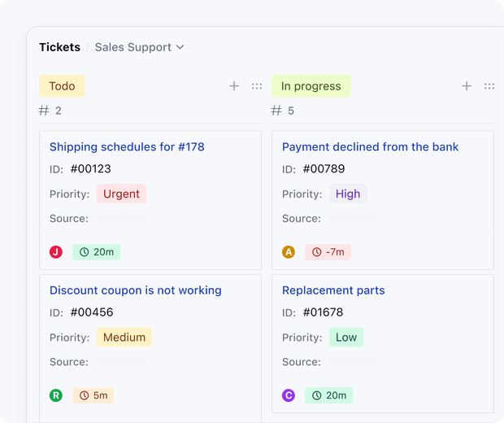504x423 pixels.
Task: Click the C assignee avatar
Action: [x=289, y=395]
